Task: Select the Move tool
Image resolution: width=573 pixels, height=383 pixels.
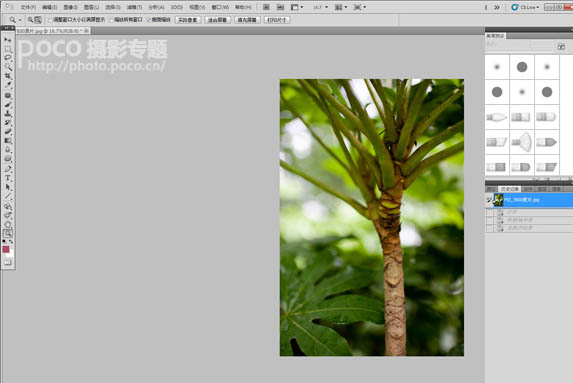Action: 8,39
